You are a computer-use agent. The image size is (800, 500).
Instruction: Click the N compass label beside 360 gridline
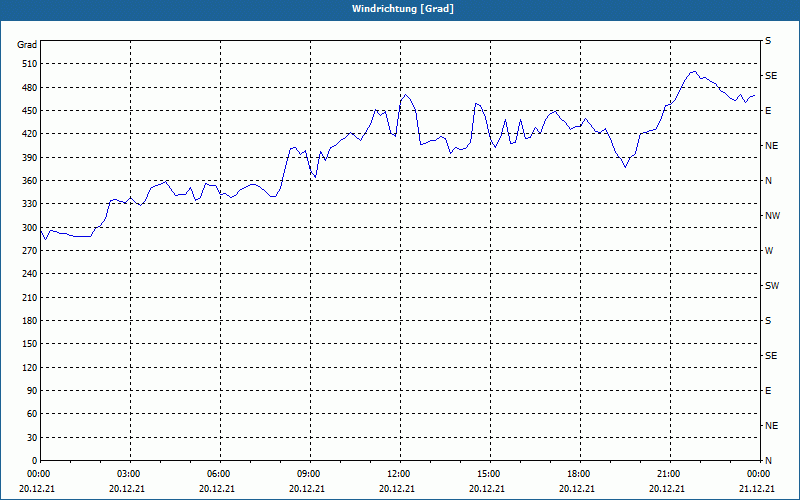pos(768,181)
